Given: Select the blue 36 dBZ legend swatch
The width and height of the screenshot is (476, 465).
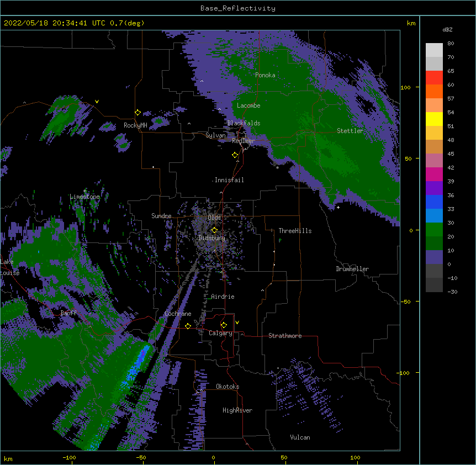Looking at the screenshot, I should (434, 202).
